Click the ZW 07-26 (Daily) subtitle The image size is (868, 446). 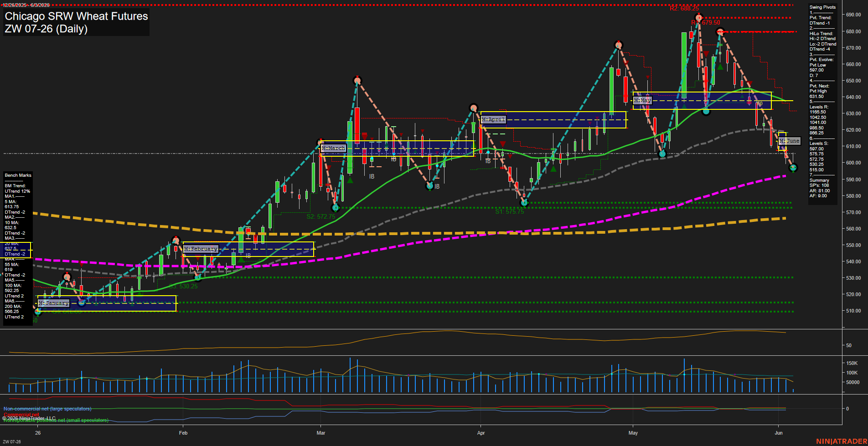point(46,29)
